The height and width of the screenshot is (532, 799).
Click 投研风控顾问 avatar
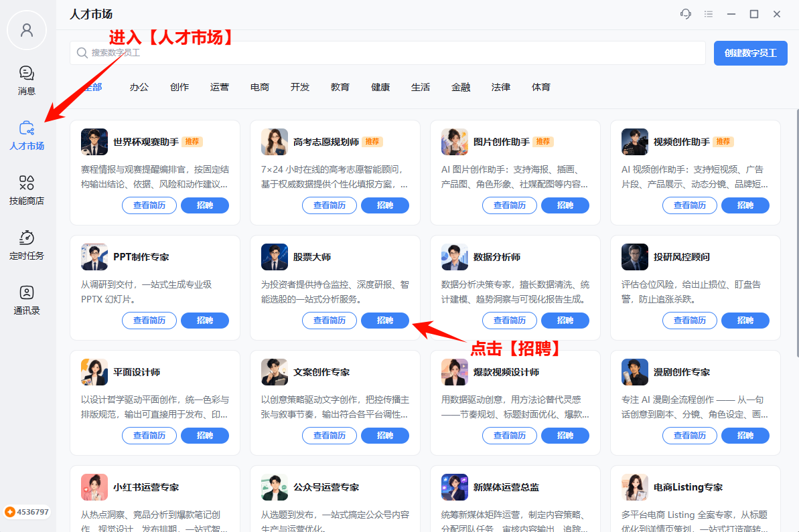click(634, 256)
